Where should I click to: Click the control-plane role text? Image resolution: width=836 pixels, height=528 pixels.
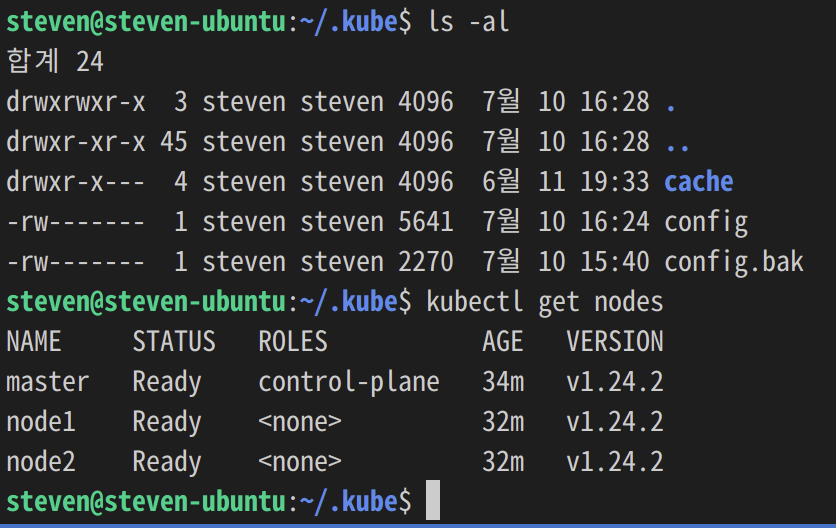pyautogui.click(x=349, y=382)
